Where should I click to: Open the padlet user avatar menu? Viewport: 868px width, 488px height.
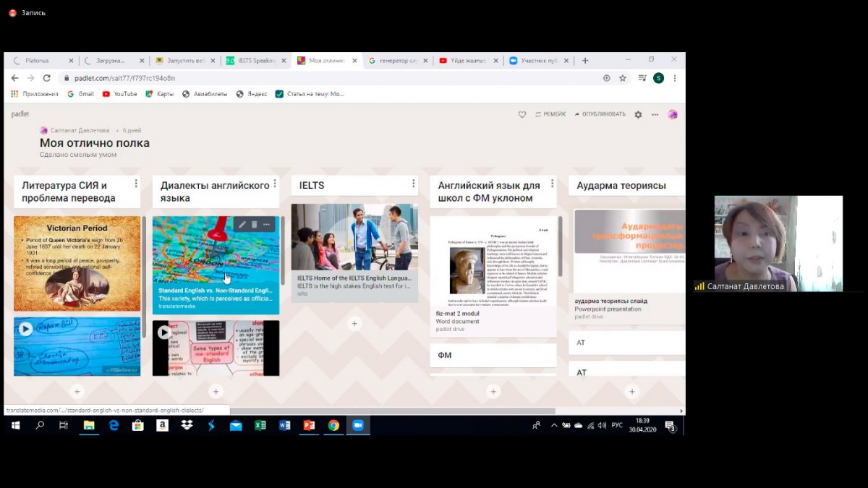coord(673,114)
